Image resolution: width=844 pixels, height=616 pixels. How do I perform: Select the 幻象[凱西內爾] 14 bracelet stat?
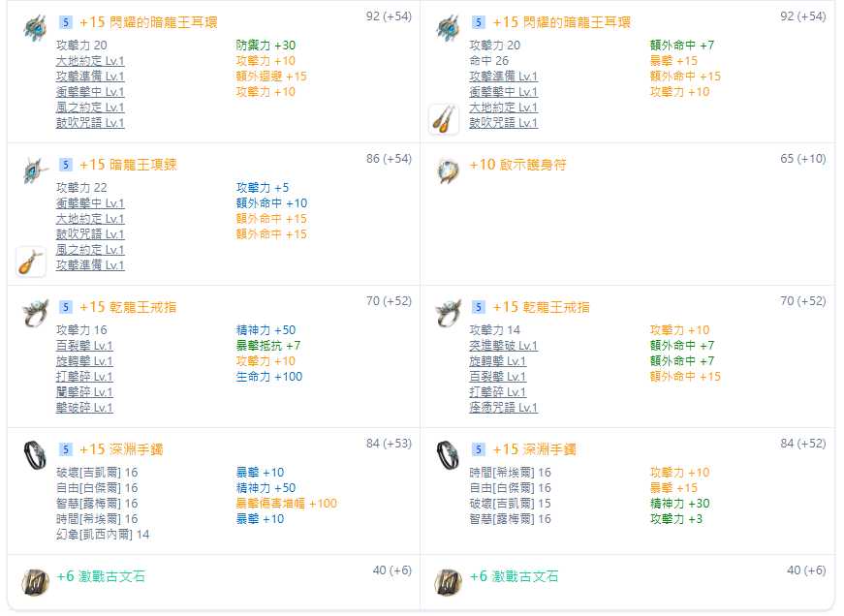[x=103, y=535]
